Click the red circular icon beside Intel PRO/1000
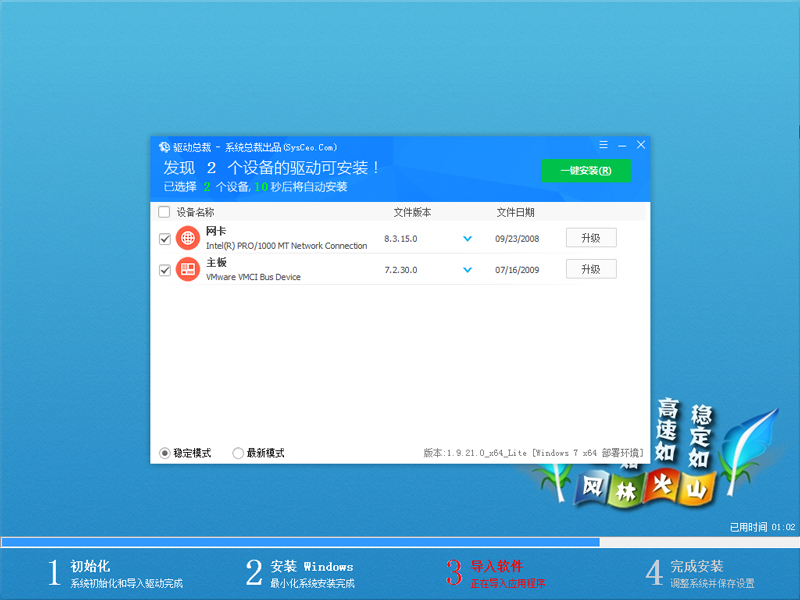 coord(187,238)
